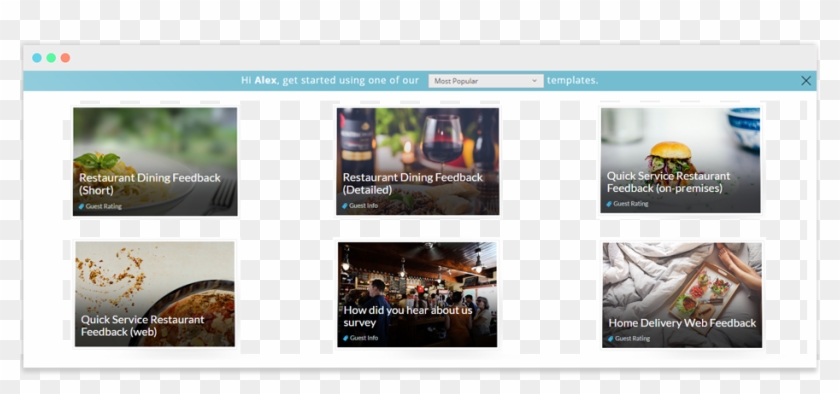The image size is (840, 394).
Task: Select Quick Service Restaurant Feedback (on-premises) card
Action: tap(680, 160)
